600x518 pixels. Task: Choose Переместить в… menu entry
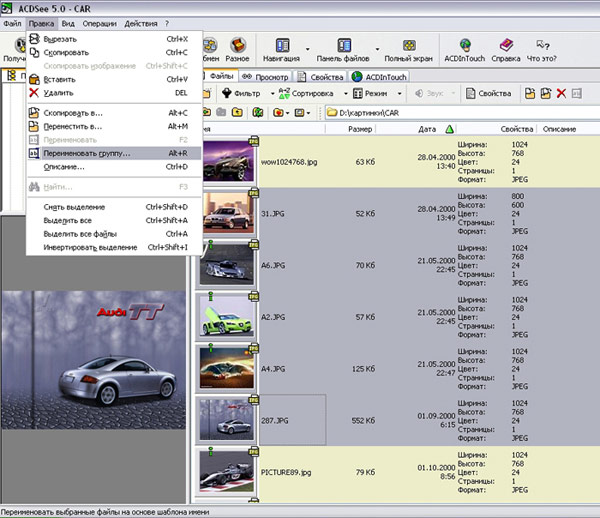(114, 126)
